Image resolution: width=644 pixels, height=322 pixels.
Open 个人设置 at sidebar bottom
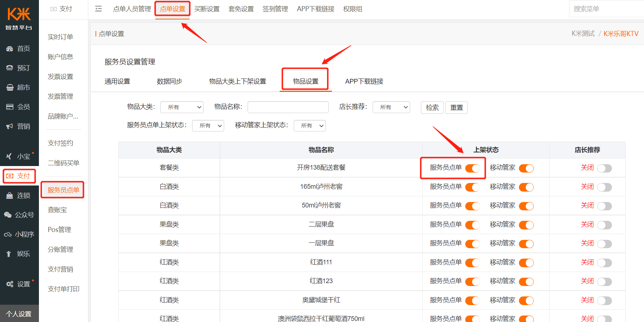click(19, 314)
